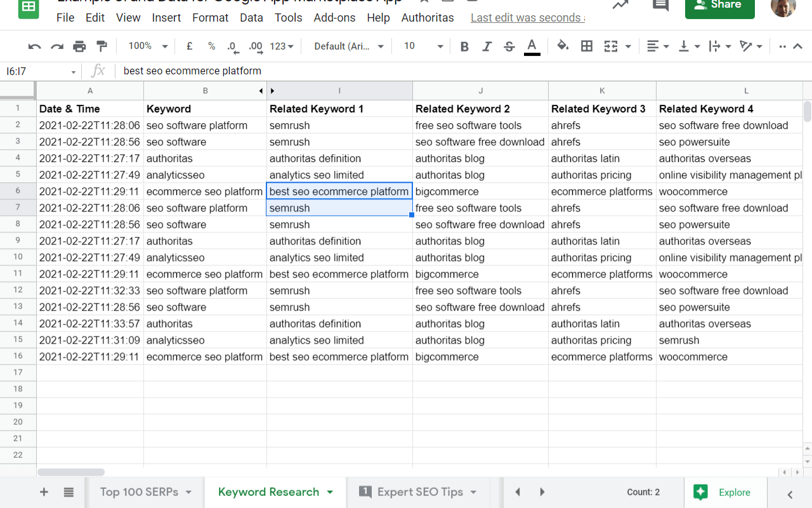Open the Expert SEO Tips tab menu arrow
This screenshot has width=812, height=508.
coord(474,492)
